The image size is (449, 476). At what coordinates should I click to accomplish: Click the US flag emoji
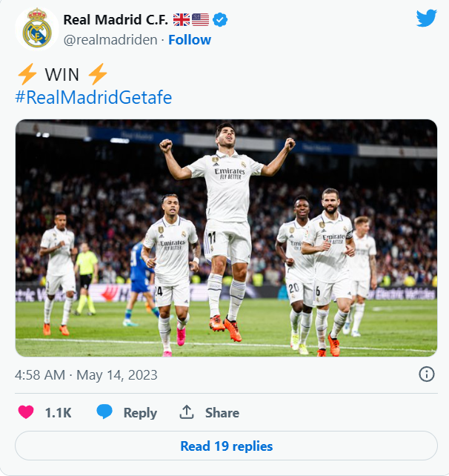200,20
